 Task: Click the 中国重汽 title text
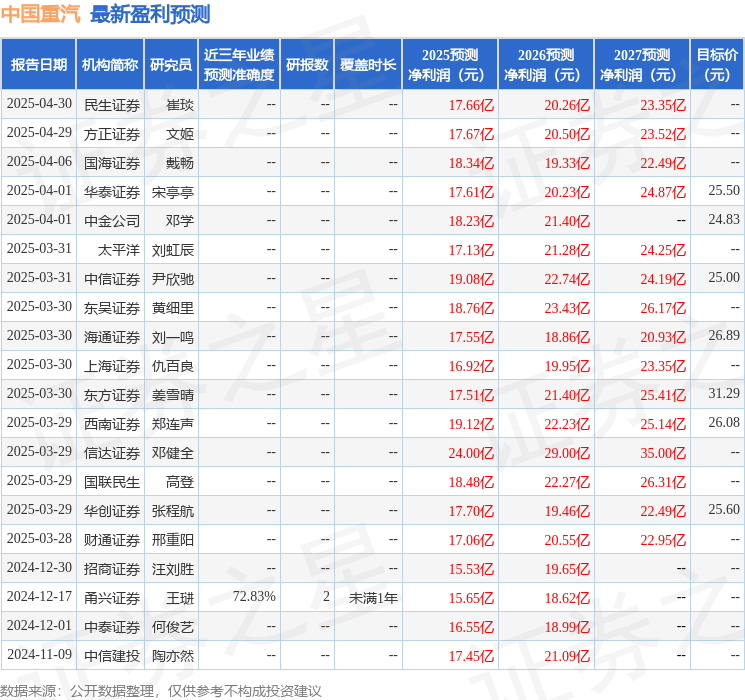tap(41, 14)
